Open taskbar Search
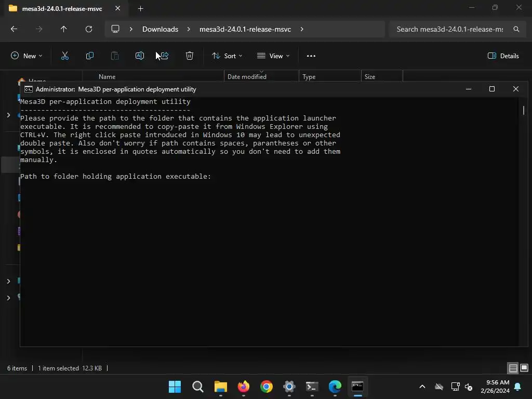 198,387
